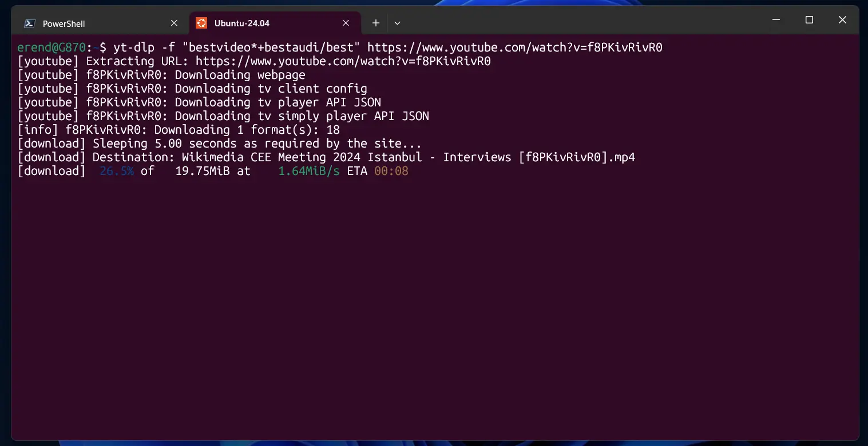Click the "Downloading tv player API JSON" line
The width and height of the screenshot is (868, 446).
pos(199,102)
